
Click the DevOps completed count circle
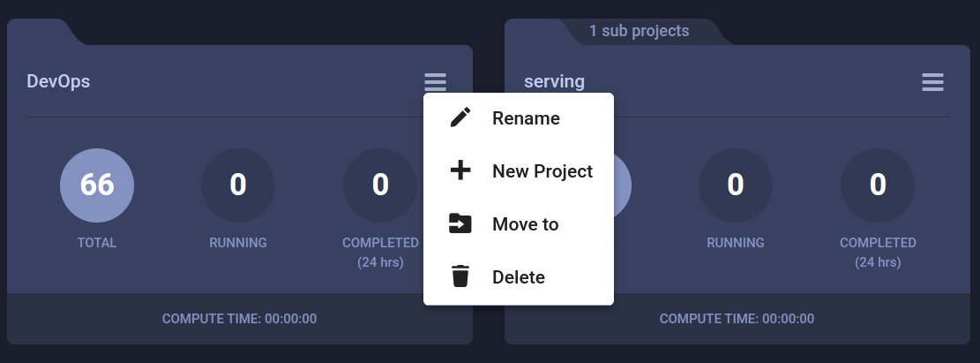point(380,185)
